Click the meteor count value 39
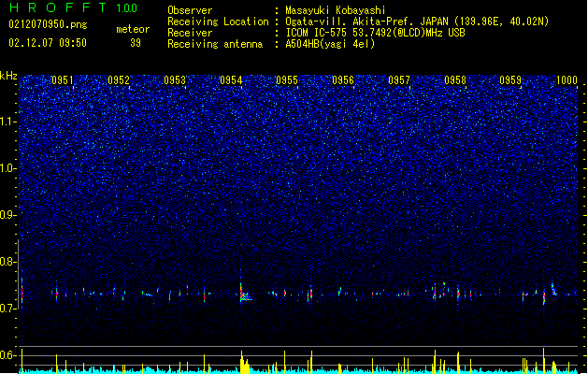The image size is (588, 374). tap(136, 43)
